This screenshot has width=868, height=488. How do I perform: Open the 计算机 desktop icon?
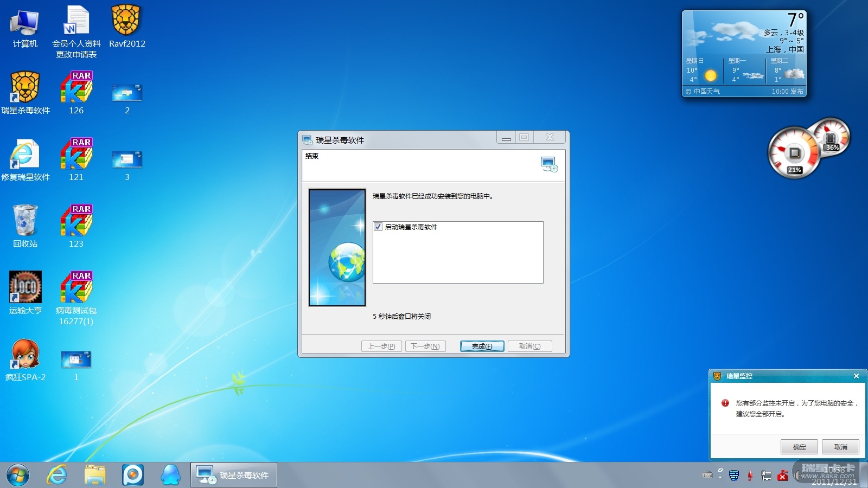(x=25, y=28)
